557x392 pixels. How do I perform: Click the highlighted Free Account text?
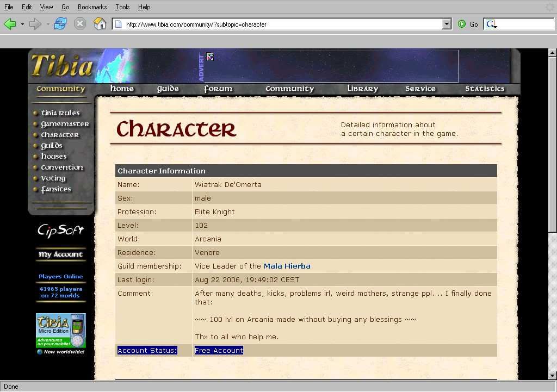click(x=219, y=351)
